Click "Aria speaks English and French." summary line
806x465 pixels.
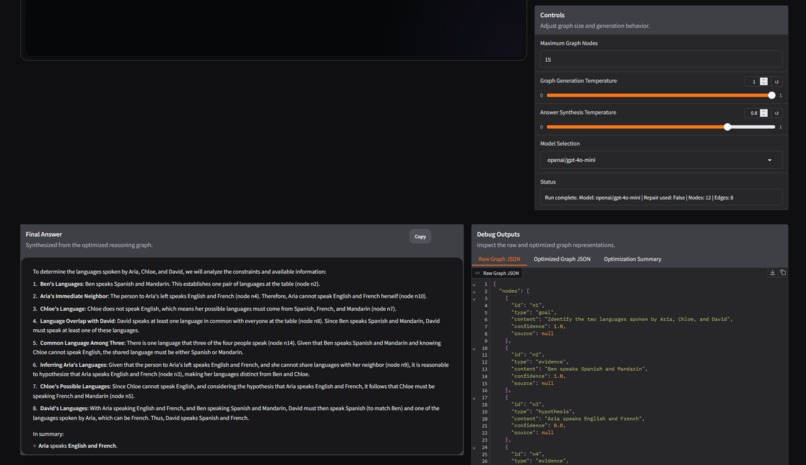point(78,446)
